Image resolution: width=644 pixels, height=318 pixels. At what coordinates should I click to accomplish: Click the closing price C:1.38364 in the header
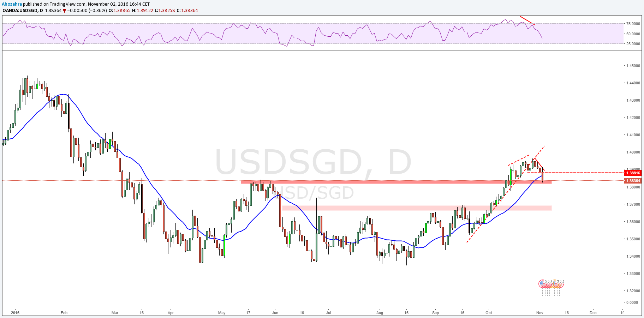click(x=187, y=10)
